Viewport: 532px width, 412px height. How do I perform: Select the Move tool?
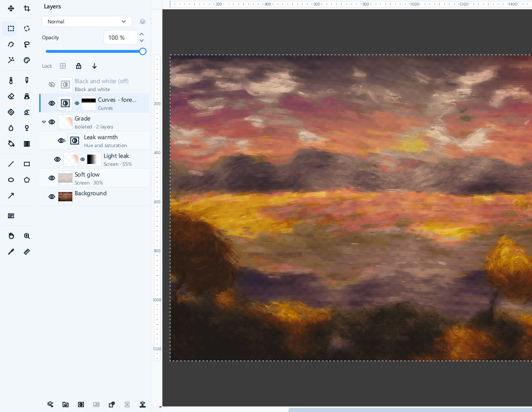point(11,8)
